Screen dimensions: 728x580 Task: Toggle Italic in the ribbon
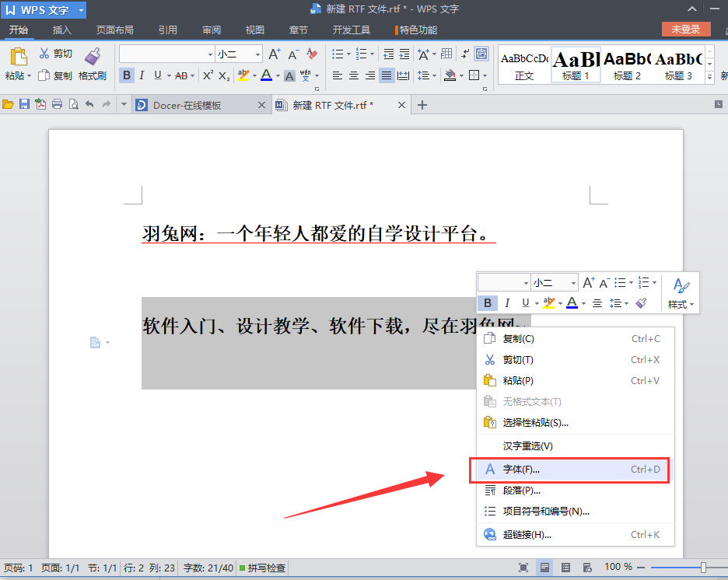[x=142, y=75]
